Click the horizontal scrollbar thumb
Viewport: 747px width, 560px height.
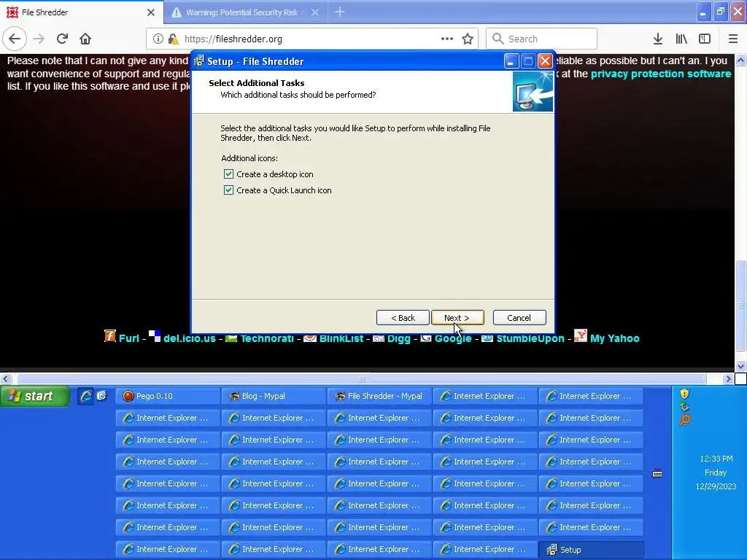click(362, 379)
